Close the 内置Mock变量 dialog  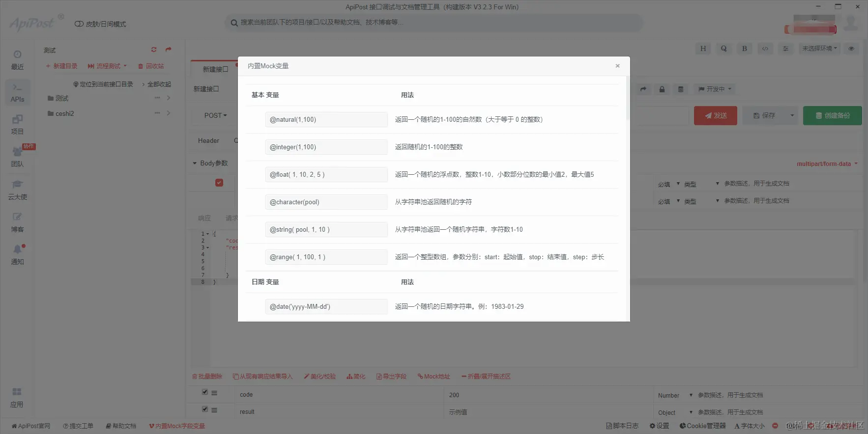pos(617,66)
